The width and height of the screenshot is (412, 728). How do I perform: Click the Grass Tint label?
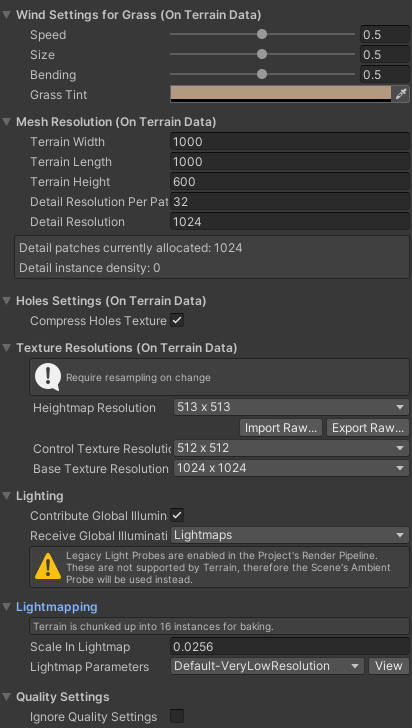59,95
